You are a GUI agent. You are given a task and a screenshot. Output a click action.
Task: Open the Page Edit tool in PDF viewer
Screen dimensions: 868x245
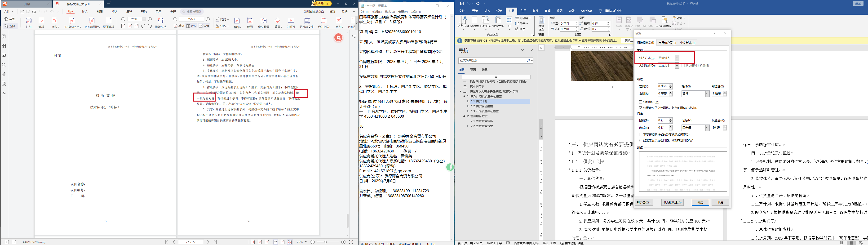click(108, 22)
